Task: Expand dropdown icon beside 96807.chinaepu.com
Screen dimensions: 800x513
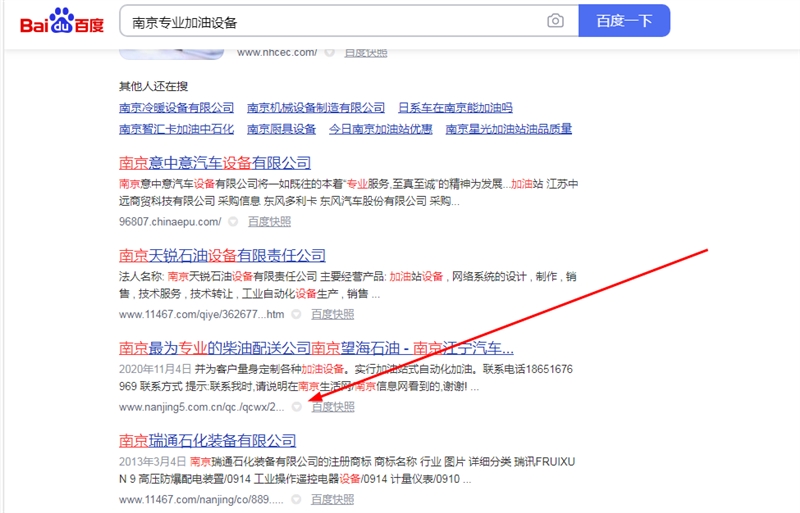Action: 233,222
